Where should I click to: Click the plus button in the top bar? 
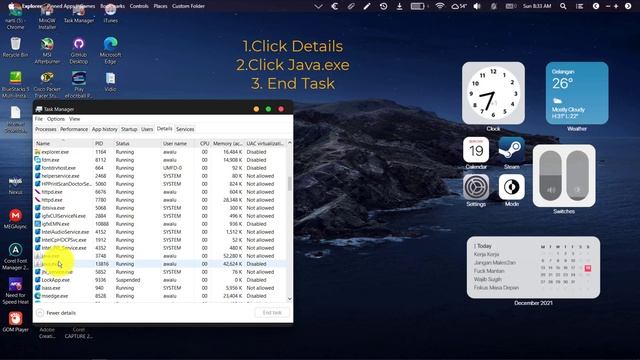click(x=616, y=6)
